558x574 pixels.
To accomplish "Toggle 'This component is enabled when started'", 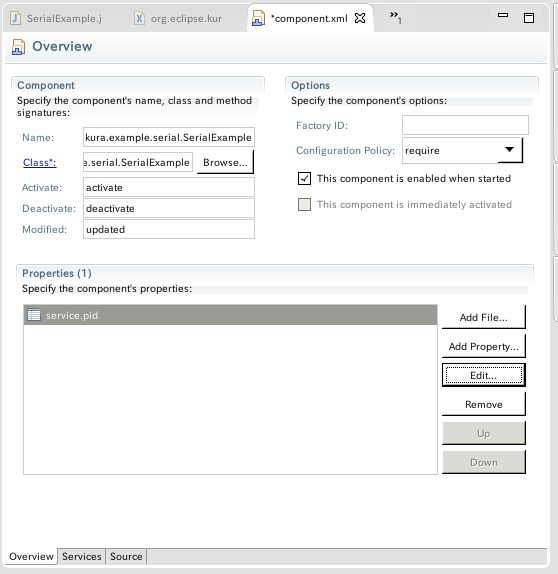I will pos(304,179).
